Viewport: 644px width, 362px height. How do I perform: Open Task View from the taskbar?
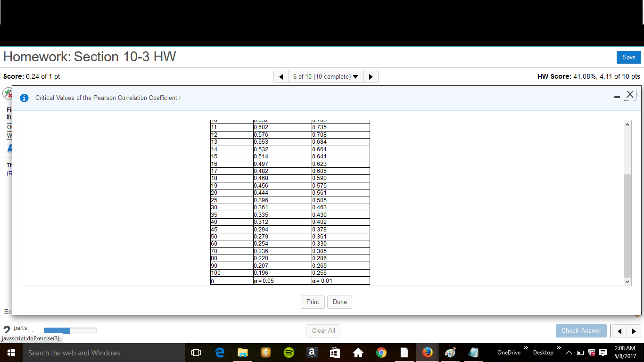(x=196, y=352)
